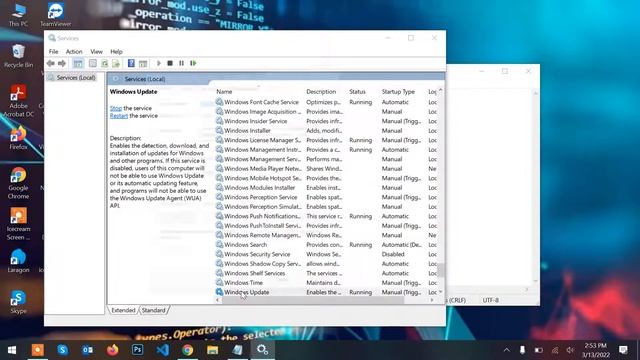This screenshot has height=360, width=640.
Task: Click the Pause Service icon
Action: [x=181, y=63]
